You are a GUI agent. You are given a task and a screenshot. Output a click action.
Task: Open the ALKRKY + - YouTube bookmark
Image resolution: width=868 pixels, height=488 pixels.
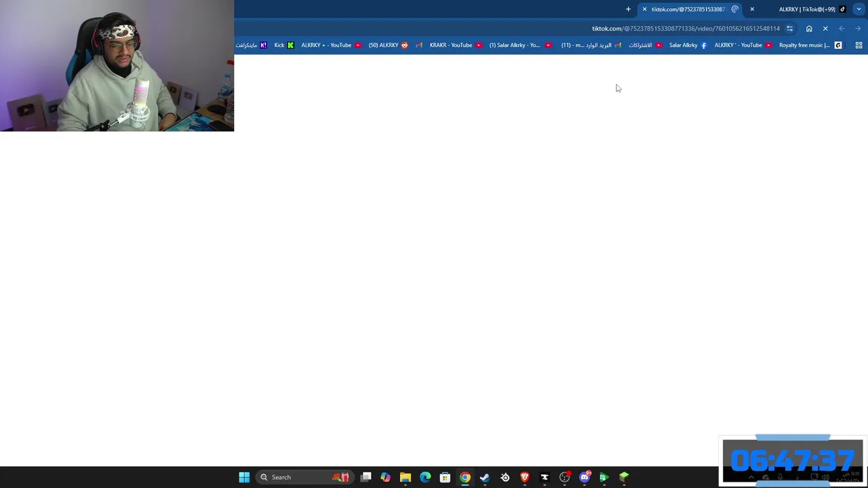click(332, 45)
